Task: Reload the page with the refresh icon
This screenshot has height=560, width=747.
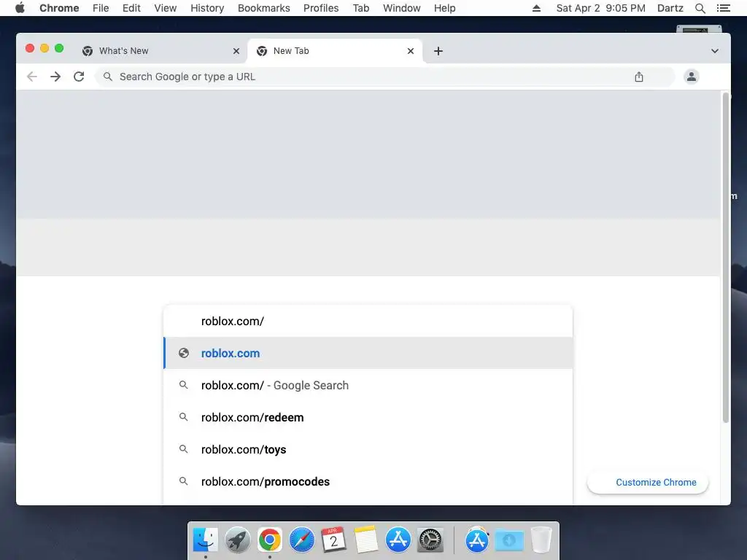Action: pos(79,77)
